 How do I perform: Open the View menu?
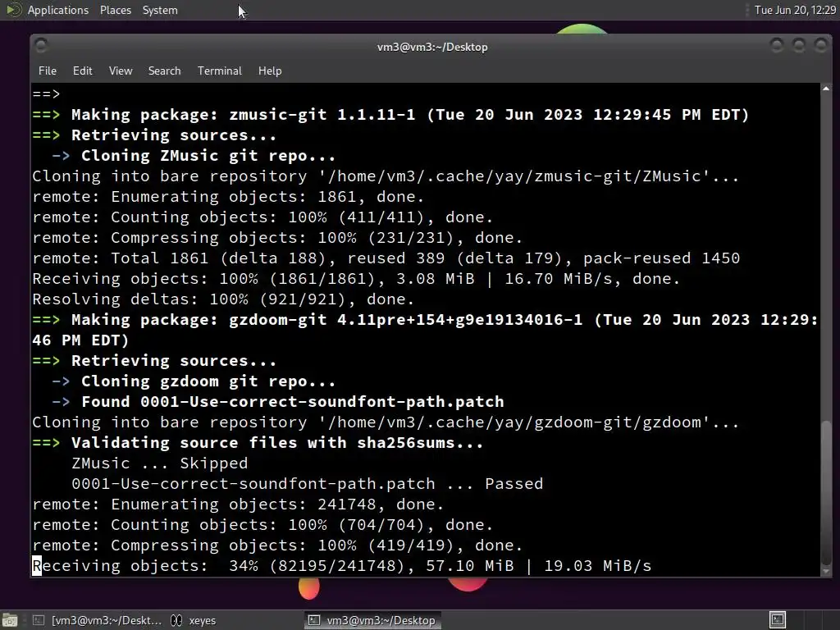(x=121, y=71)
